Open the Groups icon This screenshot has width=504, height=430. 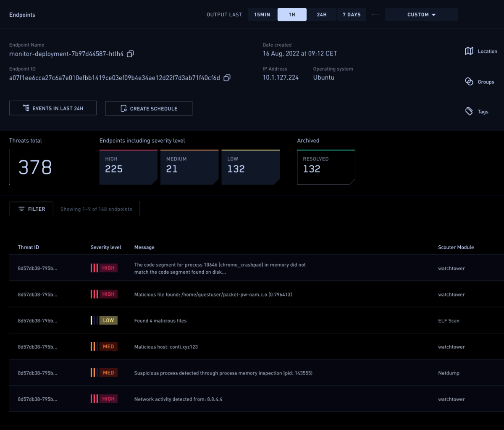(469, 82)
